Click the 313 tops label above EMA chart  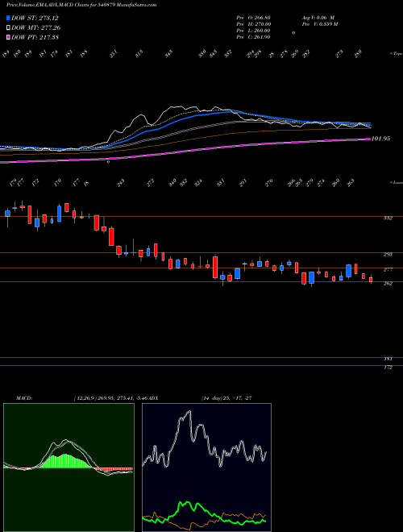point(139,54)
